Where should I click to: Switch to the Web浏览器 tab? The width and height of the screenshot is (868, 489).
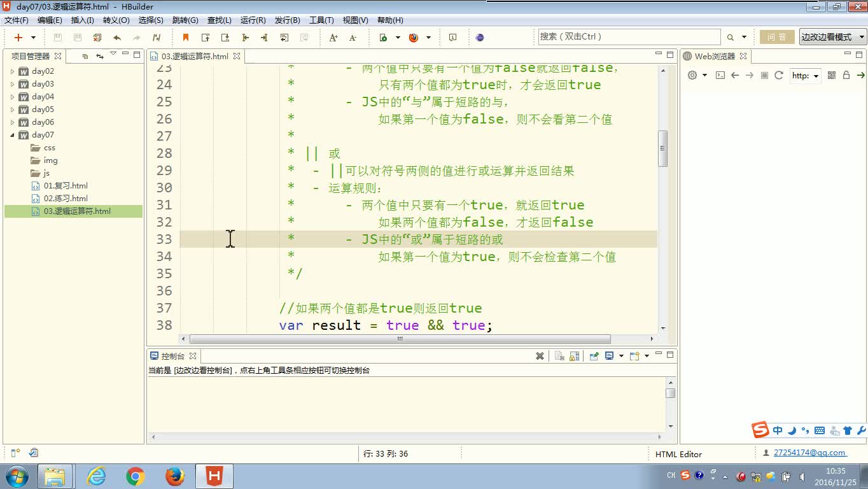click(715, 56)
